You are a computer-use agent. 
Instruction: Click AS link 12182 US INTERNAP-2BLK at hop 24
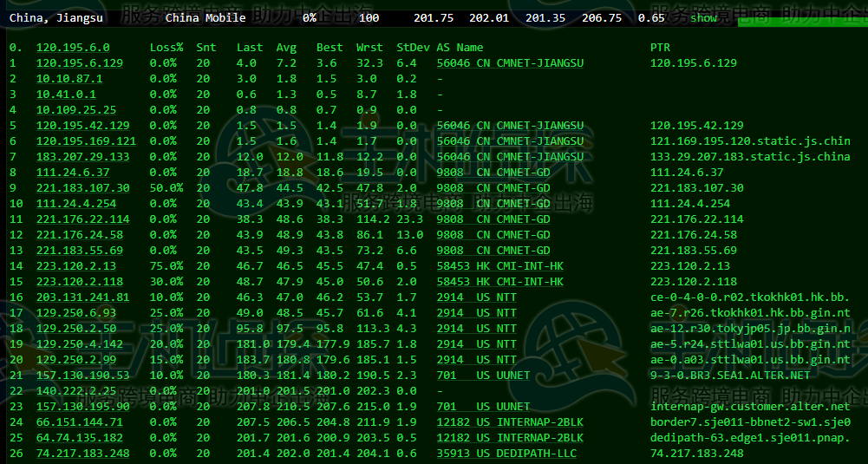510,422
